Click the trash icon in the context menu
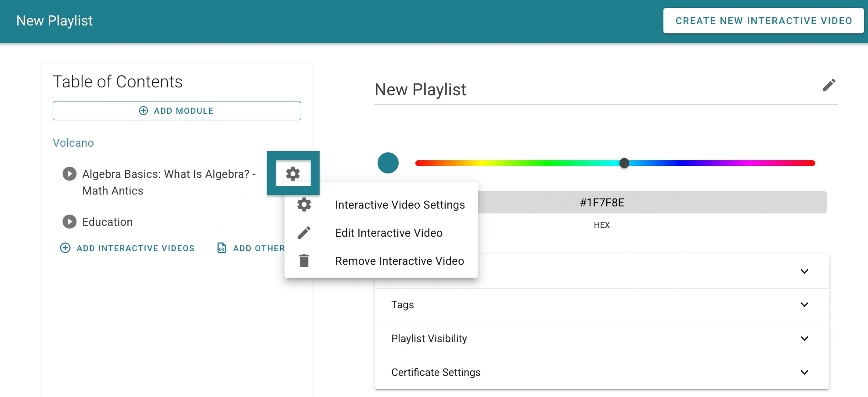This screenshot has height=397, width=868. coord(304,261)
